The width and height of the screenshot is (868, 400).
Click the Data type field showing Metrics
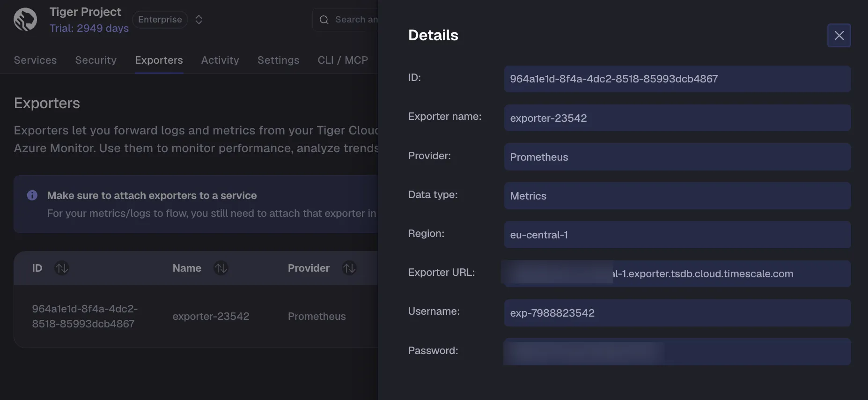click(677, 196)
